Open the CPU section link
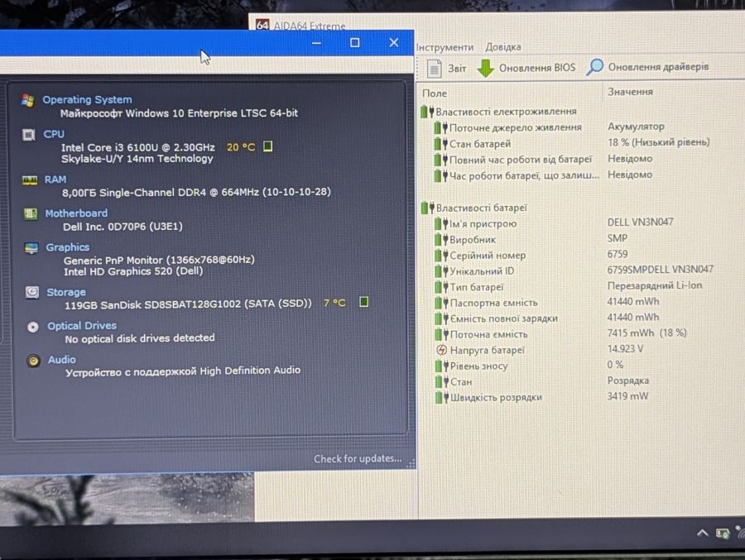Image resolution: width=745 pixels, height=560 pixels. click(54, 134)
